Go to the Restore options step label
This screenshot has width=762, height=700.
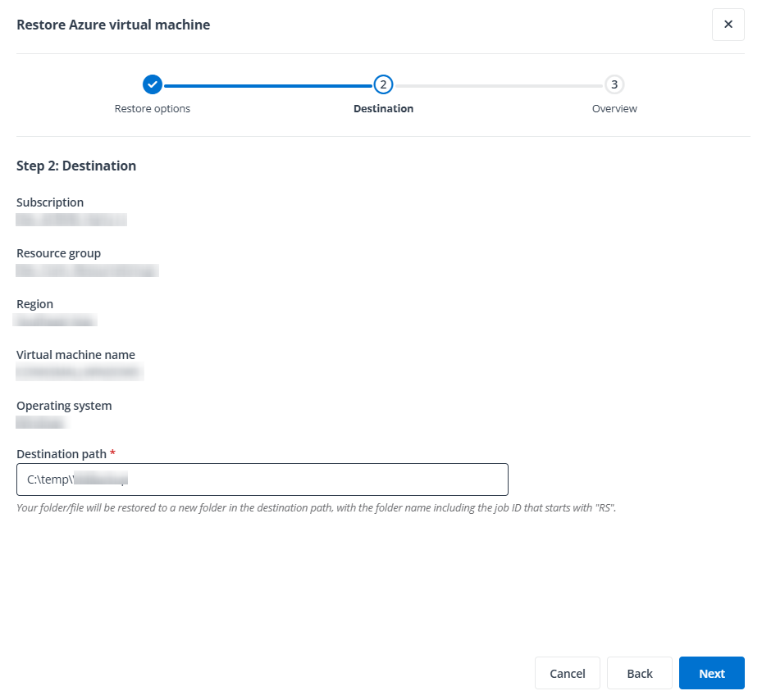click(x=153, y=108)
